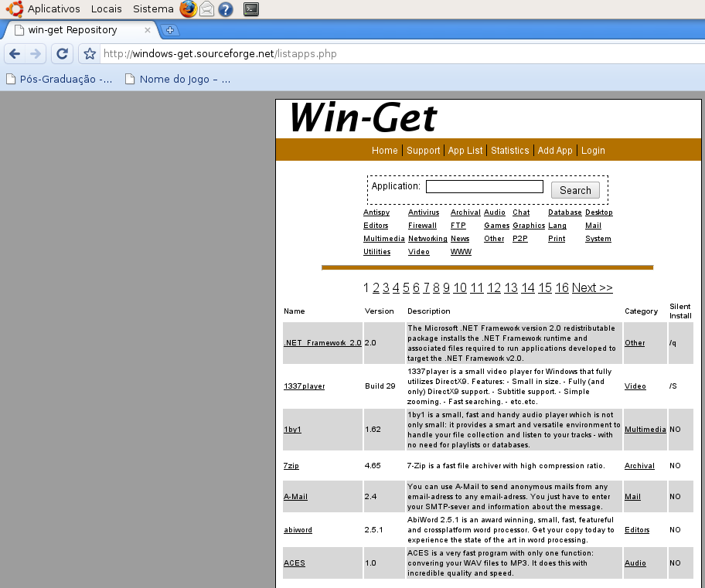Select the win-get Repository tab
The image size is (705, 588).
[x=81, y=30]
